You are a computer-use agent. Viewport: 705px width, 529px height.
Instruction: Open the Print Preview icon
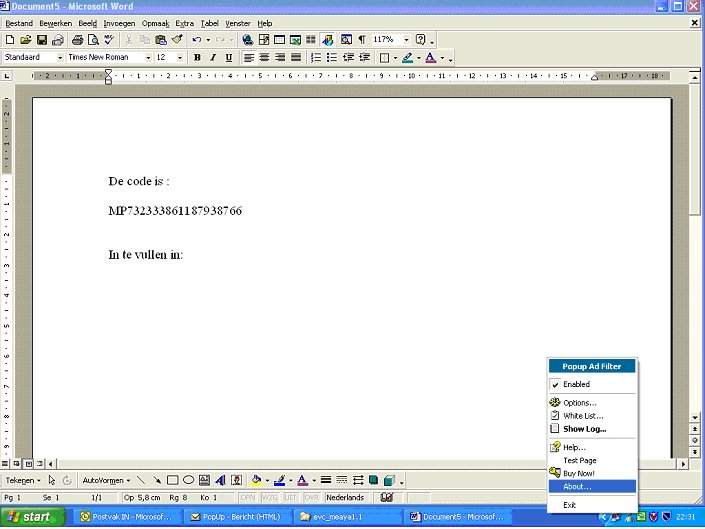pos(92,40)
